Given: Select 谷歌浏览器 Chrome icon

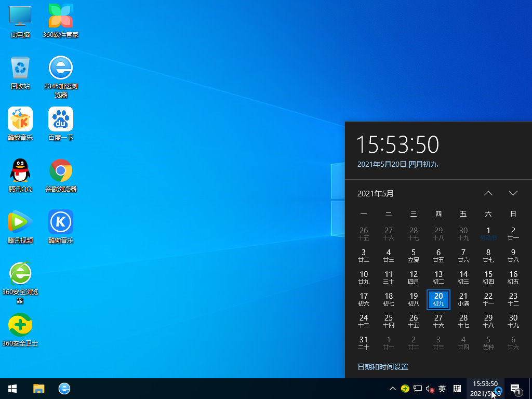Looking at the screenshot, I should click(61, 176).
